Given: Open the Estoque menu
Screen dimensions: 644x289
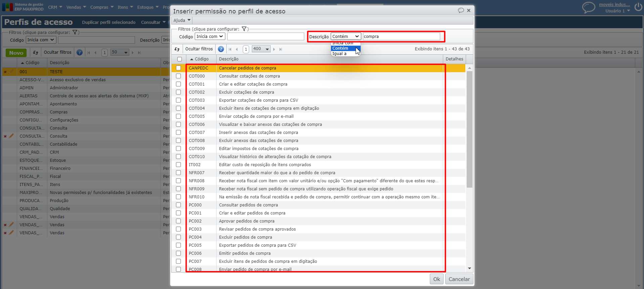Looking at the screenshot, I should [148, 7].
